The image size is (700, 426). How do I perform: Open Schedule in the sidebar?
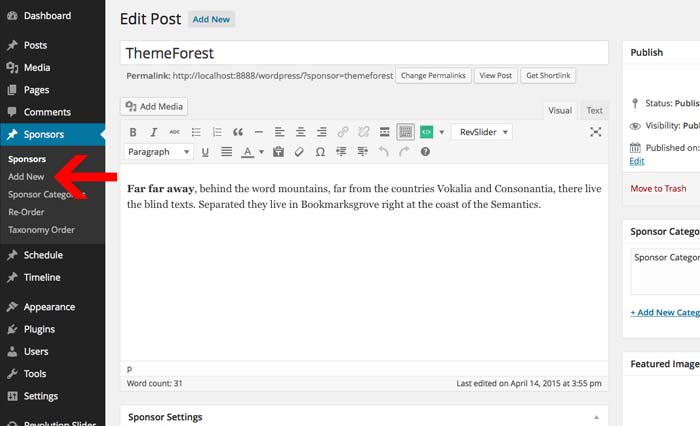coord(53,255)
